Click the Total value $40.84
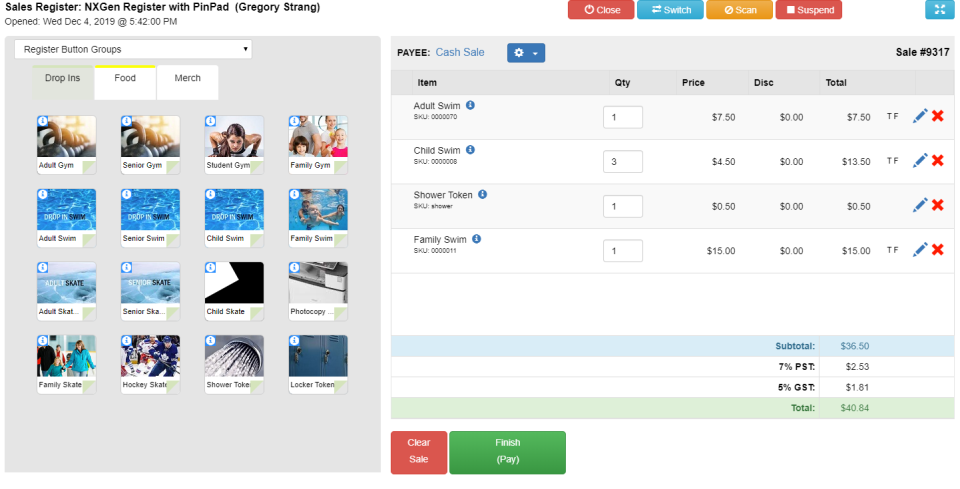 point(855,408)
